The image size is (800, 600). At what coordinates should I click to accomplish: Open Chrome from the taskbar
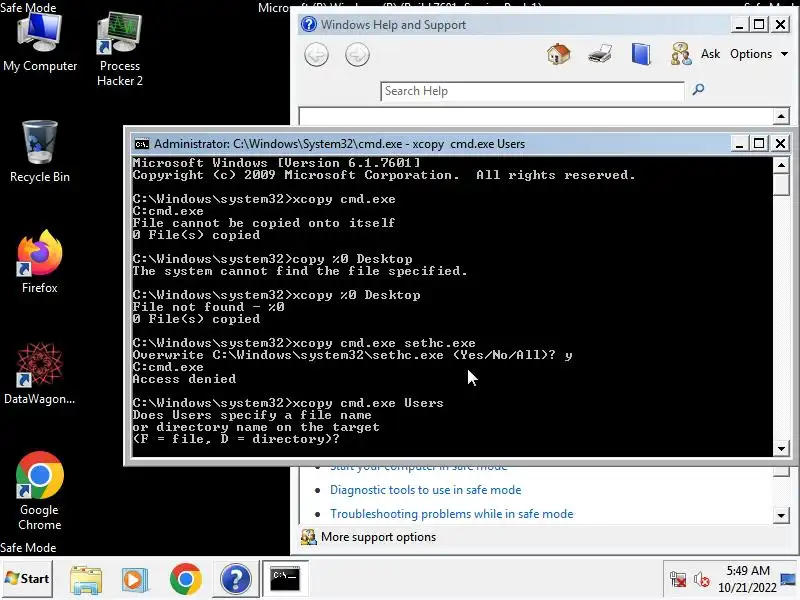(x=186, y=579)
